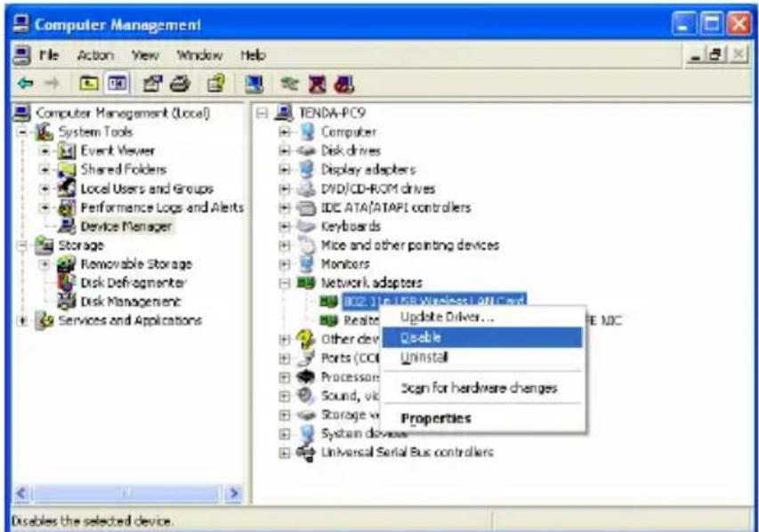Click the Disk Management icon
This screenshot has width=759, height=532.
[x=67, y=301]
